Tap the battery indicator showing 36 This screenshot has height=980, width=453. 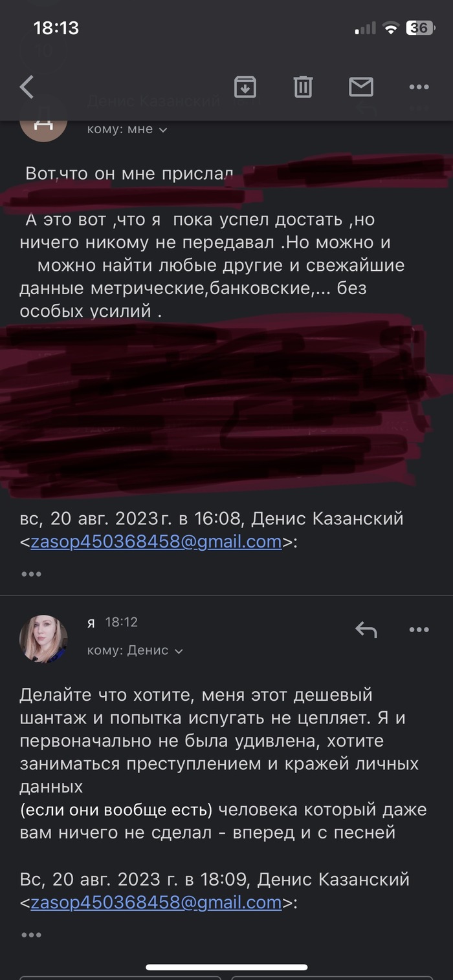[x=420, y=28]
